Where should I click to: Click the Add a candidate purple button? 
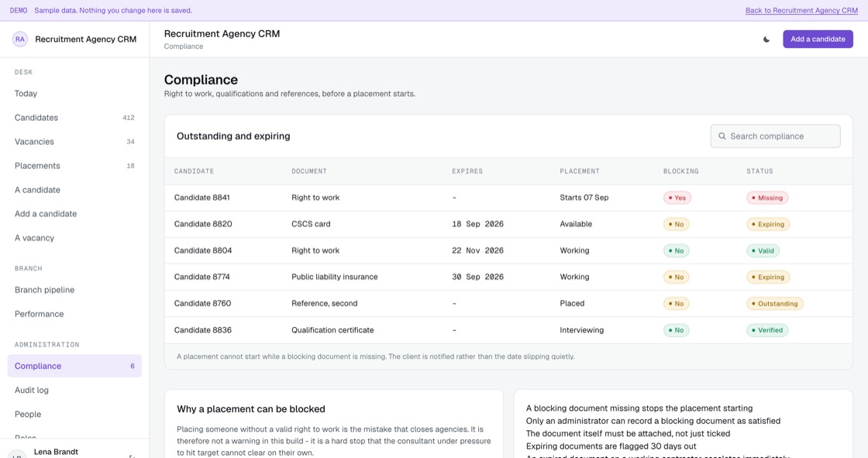[x=818, y=40]
